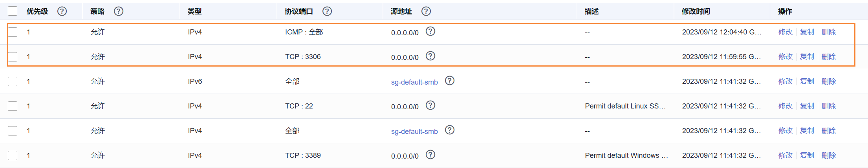The height and width of the screenshot is (168, 868).
Task: Check the TCP 3306 rule row
Action: 13,57
